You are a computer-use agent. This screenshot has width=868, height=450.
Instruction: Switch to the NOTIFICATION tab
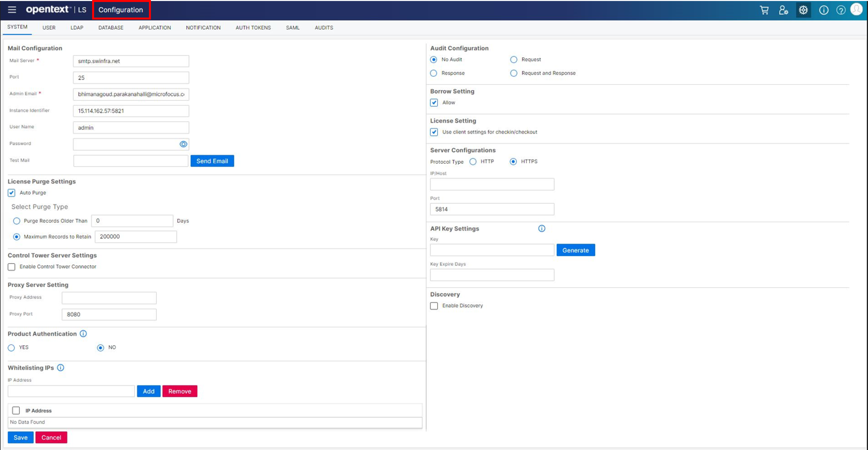[x=203, y=28]
